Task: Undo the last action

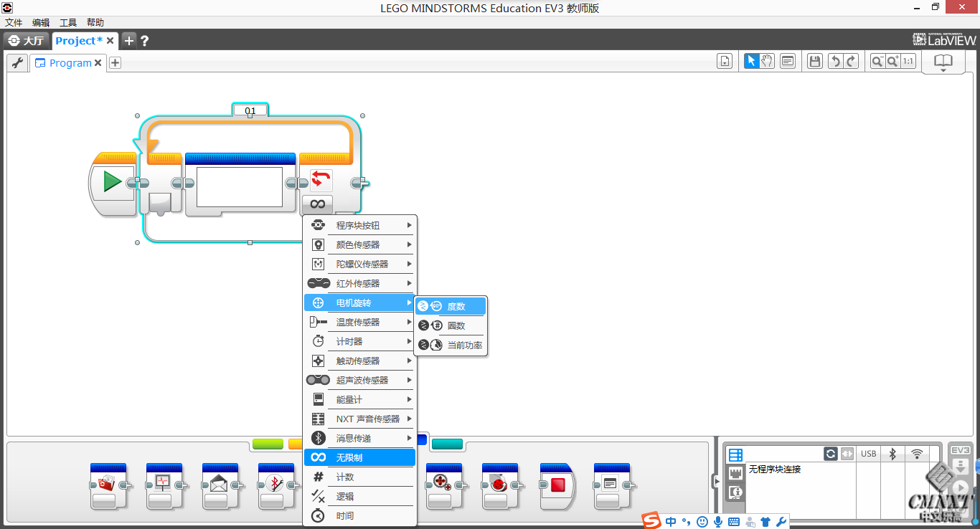Action: pos(835,62)
